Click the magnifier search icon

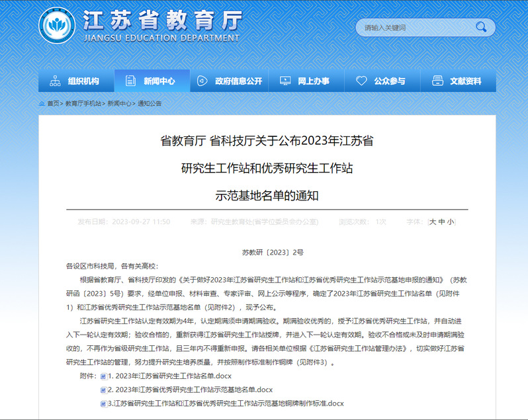[482, 27]
